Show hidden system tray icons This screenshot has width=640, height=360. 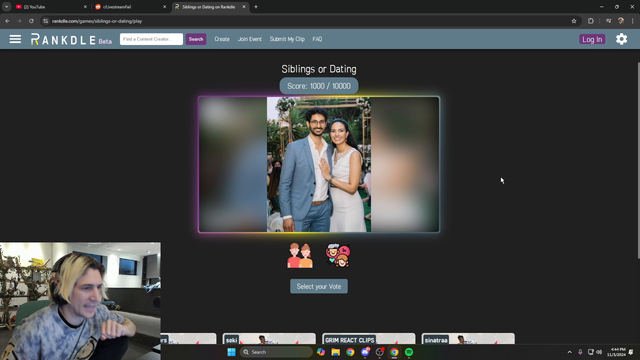point(569,352)
